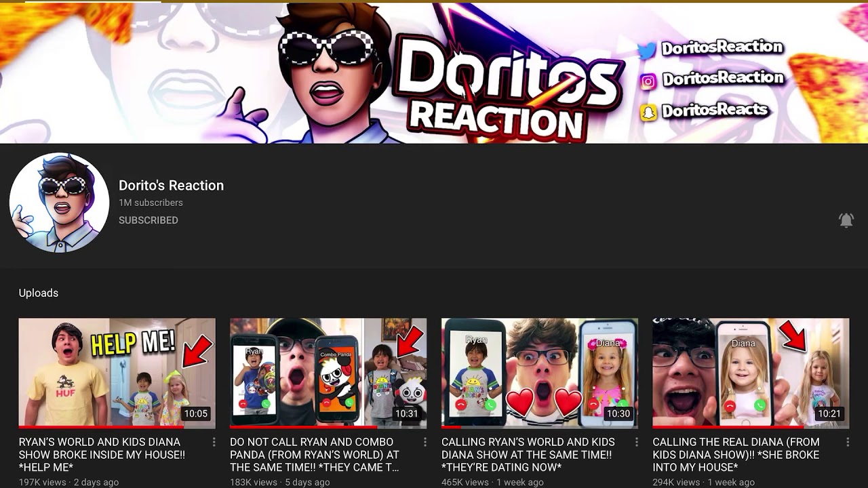Open options for Ryan's World Broke Inside video

[214, 442]
